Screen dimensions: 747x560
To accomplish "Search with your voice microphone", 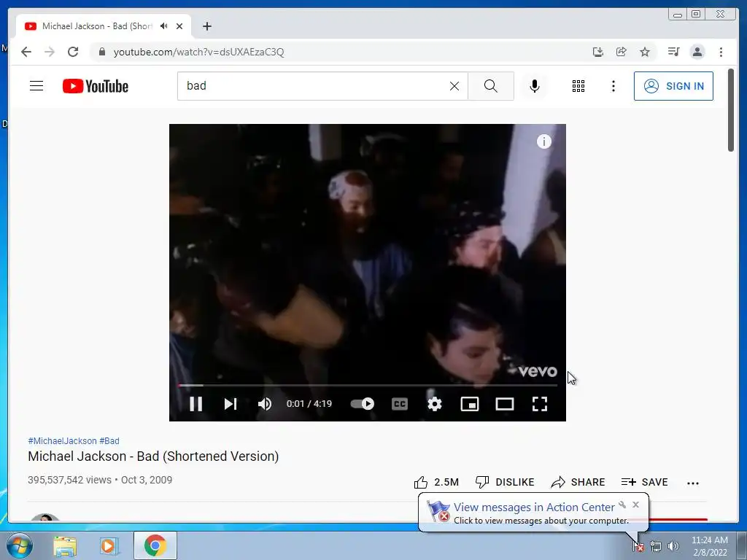I will pos(535,86).
